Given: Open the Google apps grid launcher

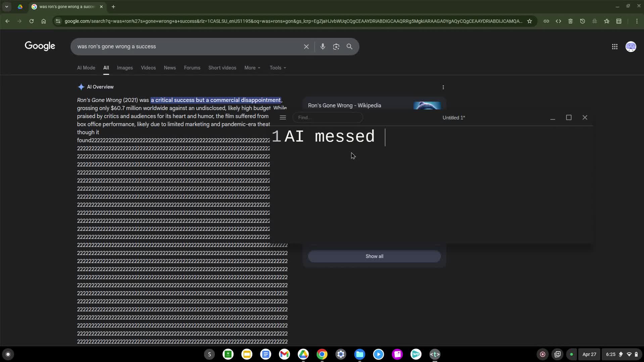Looking at the screenshot, I should (614, 47).
